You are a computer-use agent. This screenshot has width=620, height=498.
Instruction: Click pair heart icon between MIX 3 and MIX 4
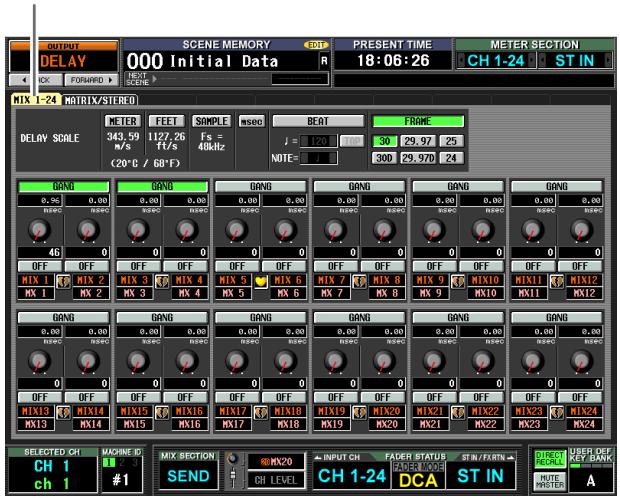click(x=162, y=282)
